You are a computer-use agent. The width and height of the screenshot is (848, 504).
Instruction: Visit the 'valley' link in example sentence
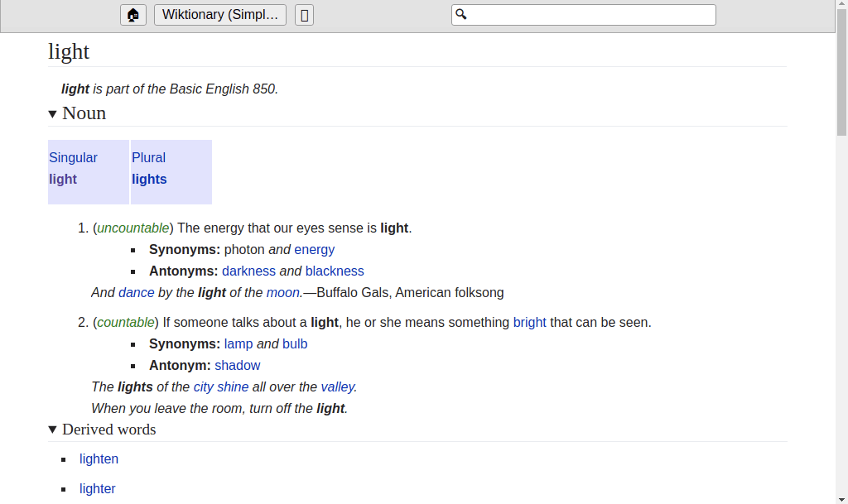click(x=337, y=386)
